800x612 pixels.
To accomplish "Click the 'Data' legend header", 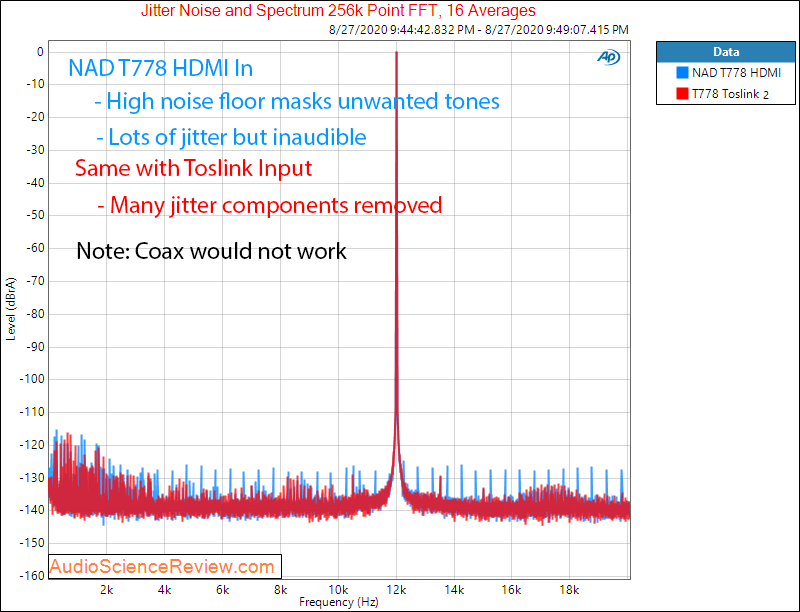I will pos(726,52).
